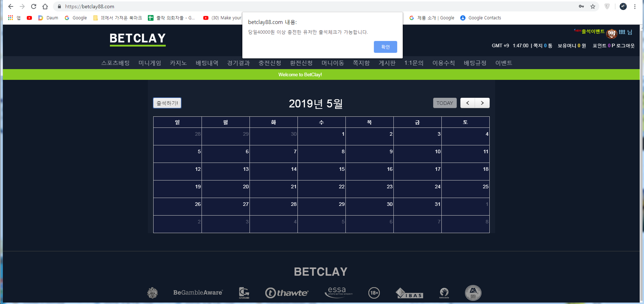This screenshot has height=304, width=644.
Task: Open the 머니이동 menu
Action: [x=333, y=63]
